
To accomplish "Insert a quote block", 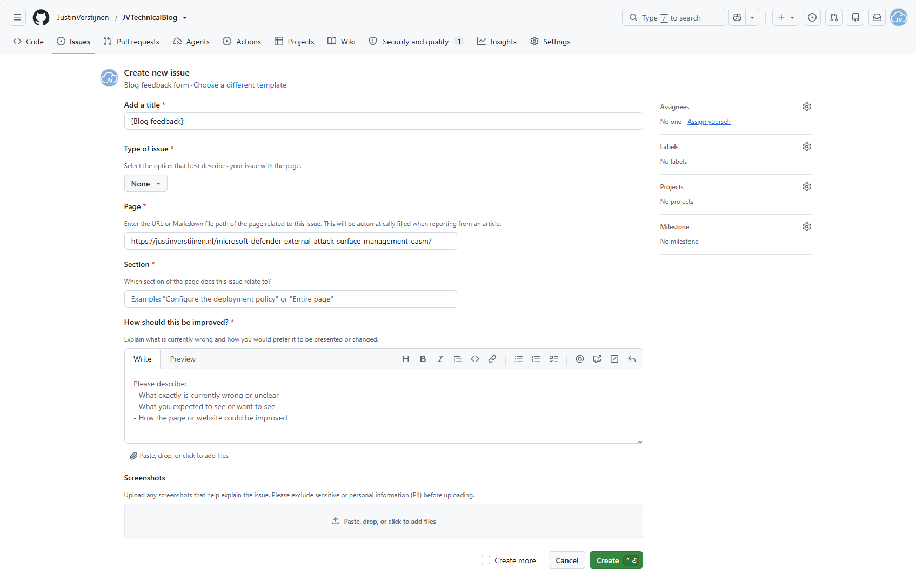I will pos(458,359).
